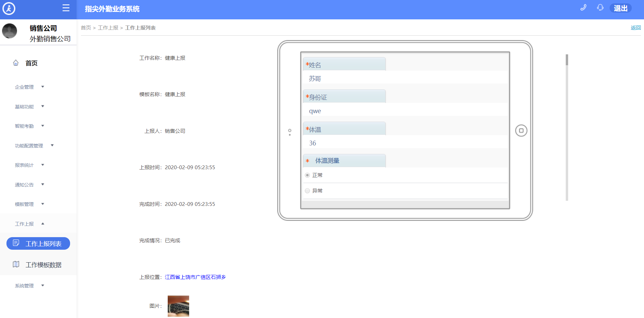Click the user avatar picture

point(10,31)
